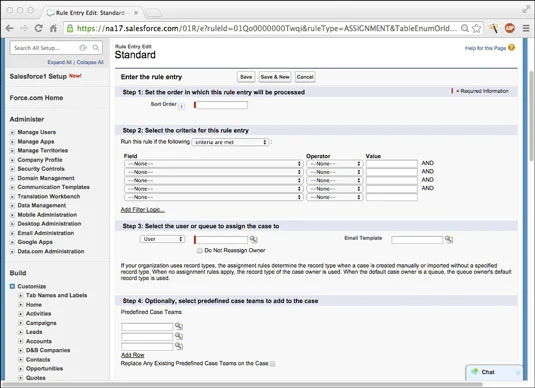Expand Security Controls in sidebar
Screen dimensions: 535x388
(x=12, y=169)
